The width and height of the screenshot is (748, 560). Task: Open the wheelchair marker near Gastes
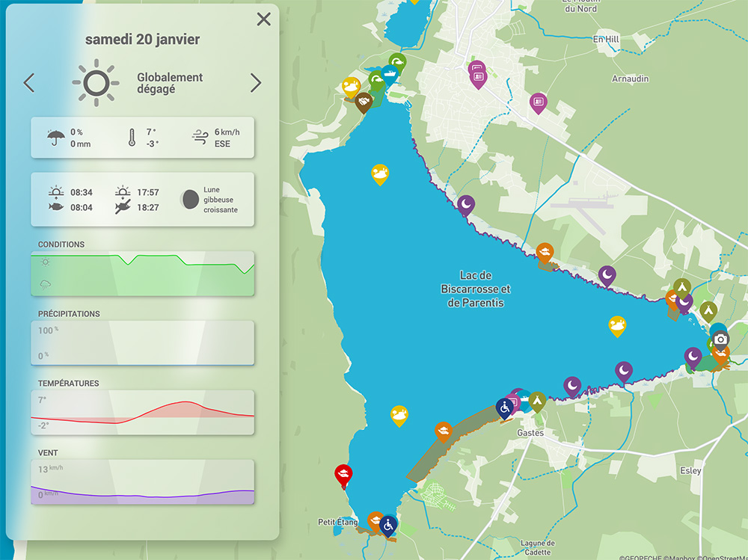click(x=505, y=407)
